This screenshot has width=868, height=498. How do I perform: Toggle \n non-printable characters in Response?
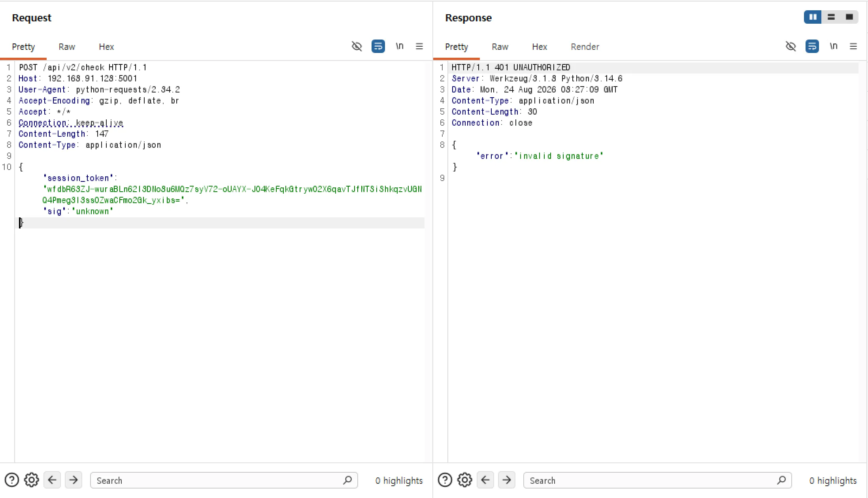pyautogui.click(x=834, y=46)
